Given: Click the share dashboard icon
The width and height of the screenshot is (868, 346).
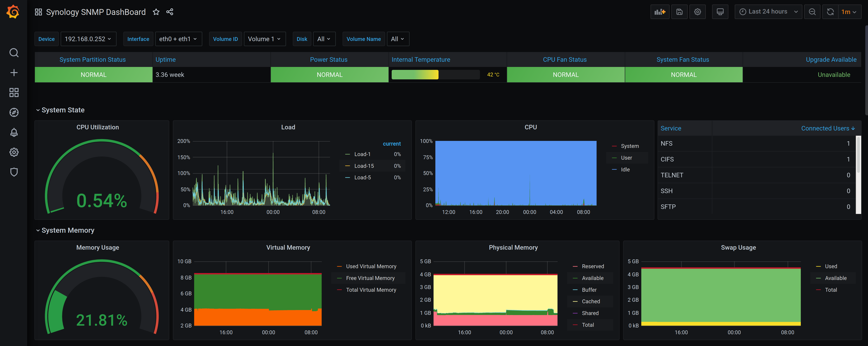Looking at the screenshot, I should click(170, 12).
